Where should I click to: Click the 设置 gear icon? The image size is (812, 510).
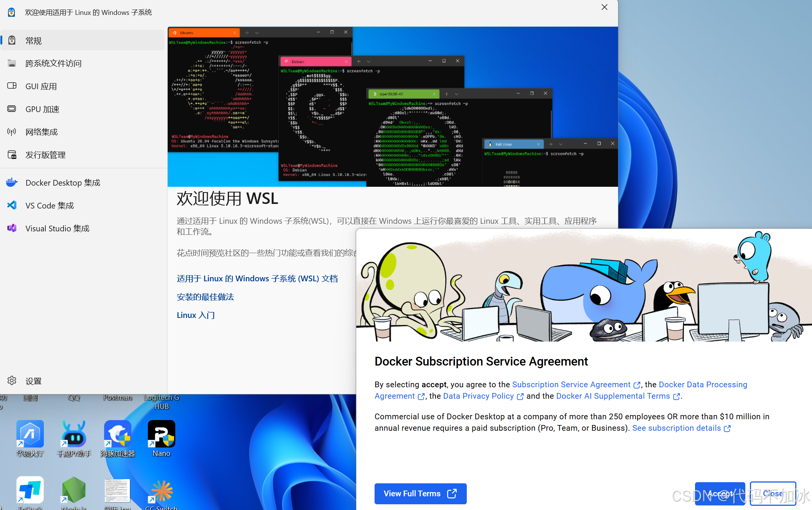(x=12, y=380)
